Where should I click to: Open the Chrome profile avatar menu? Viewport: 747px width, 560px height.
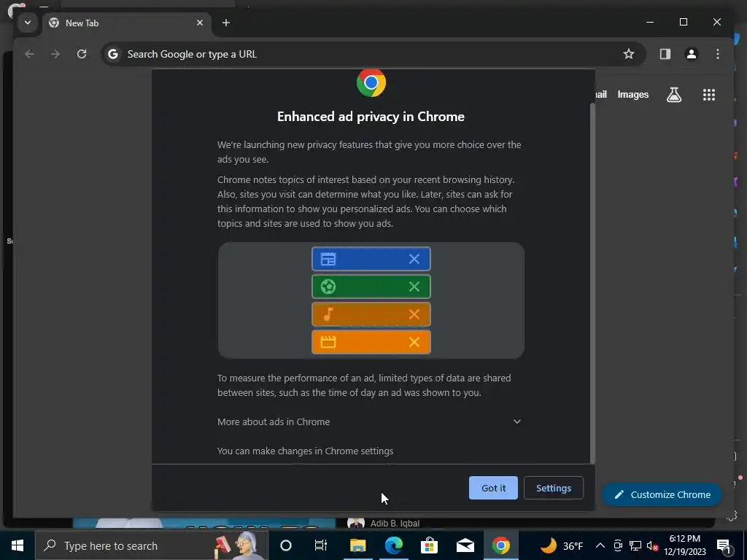[692, 54]
